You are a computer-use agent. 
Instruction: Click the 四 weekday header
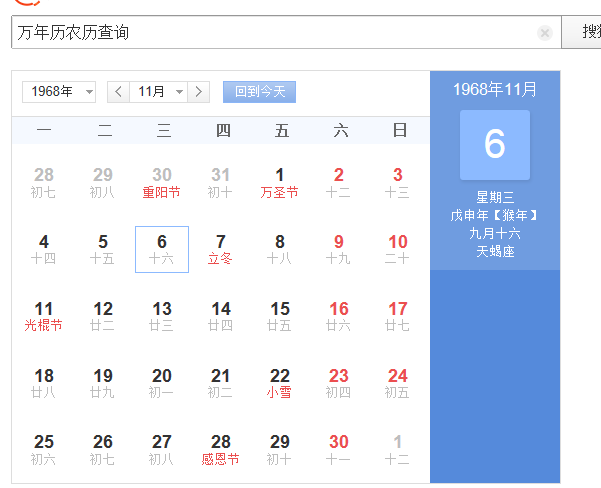pyautogui.click(x=223, y=131)
